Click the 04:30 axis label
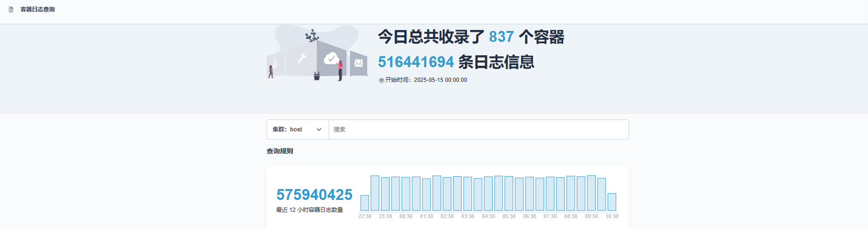Screen dimensions: 868x229 pos(488,216)
